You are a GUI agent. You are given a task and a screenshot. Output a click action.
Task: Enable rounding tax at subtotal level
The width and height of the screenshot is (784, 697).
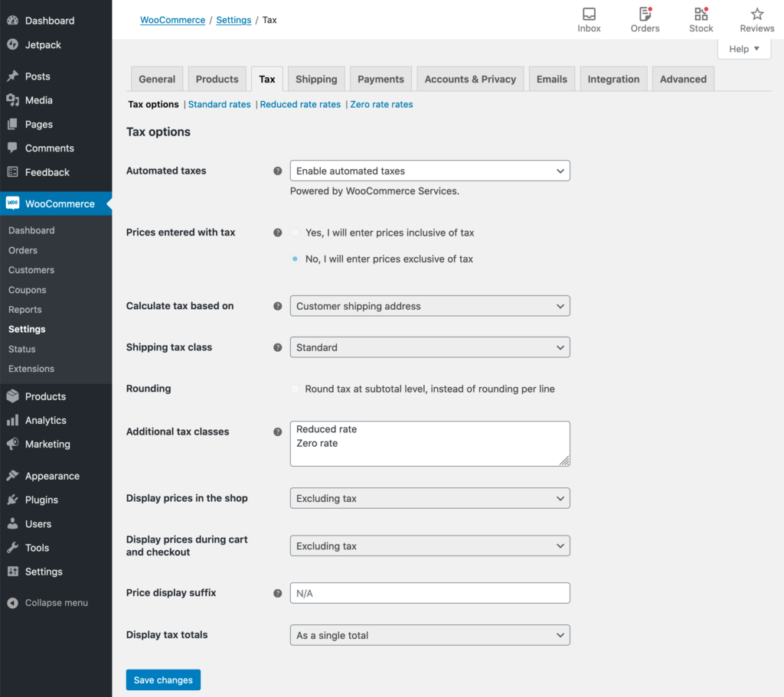coord(295,389)
